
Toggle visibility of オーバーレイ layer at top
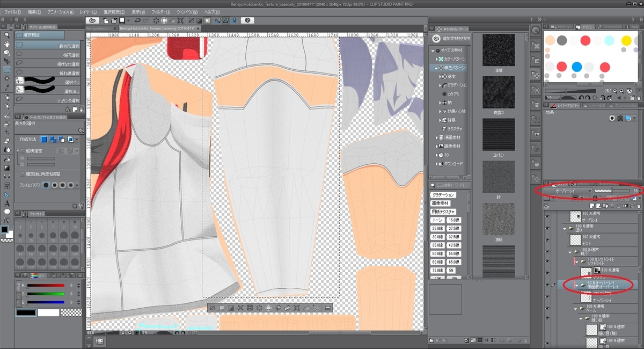point(547,217)
